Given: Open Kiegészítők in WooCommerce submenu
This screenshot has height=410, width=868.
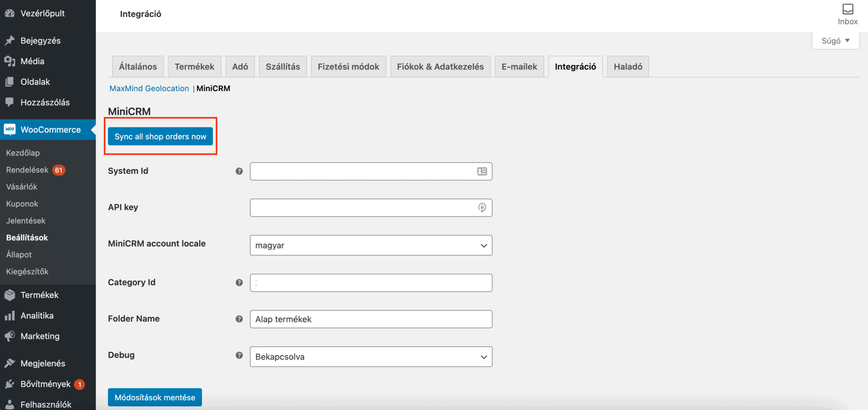Looking at the screenshot, I should pos(27,272).
